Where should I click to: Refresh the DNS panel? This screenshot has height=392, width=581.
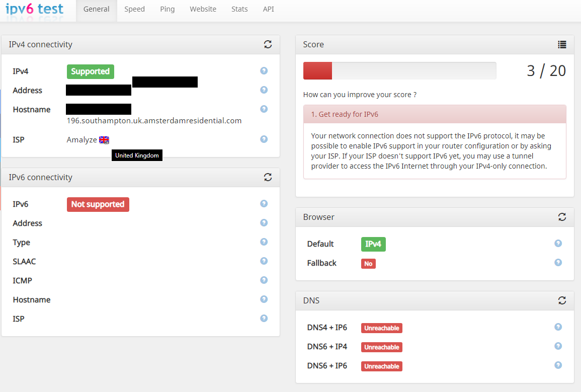click(x=562, y=300)
